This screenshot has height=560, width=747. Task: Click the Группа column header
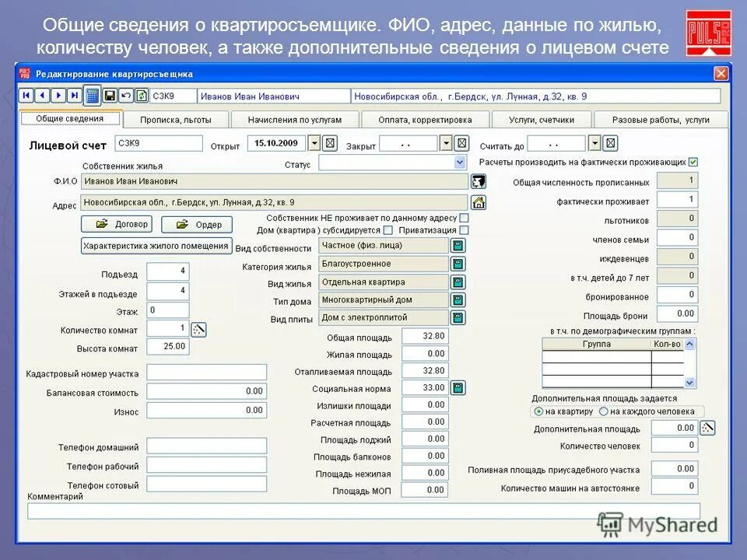[x=597, y=344]
